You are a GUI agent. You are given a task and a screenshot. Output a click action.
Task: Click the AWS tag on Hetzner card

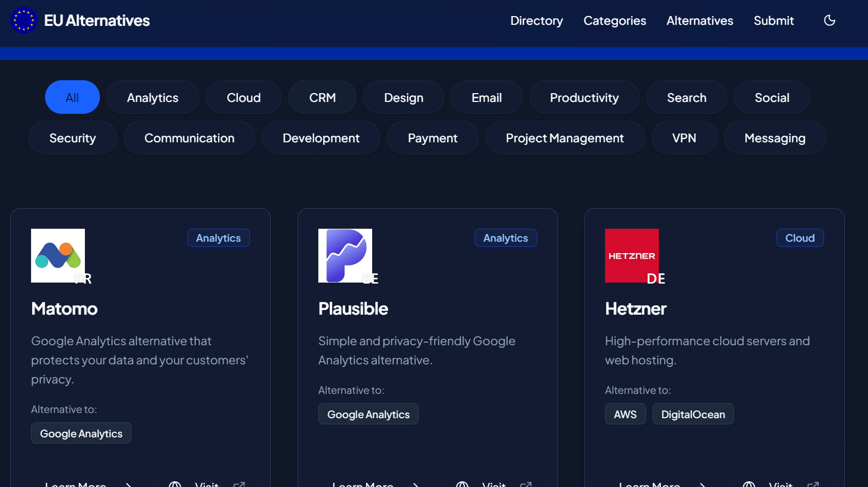[625, 414]
